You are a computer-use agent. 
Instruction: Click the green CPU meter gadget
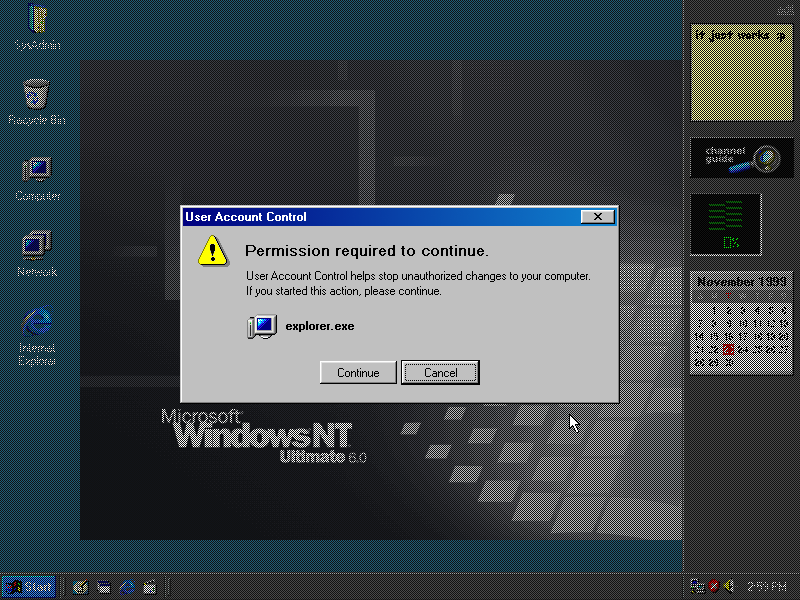pos(726,224)
